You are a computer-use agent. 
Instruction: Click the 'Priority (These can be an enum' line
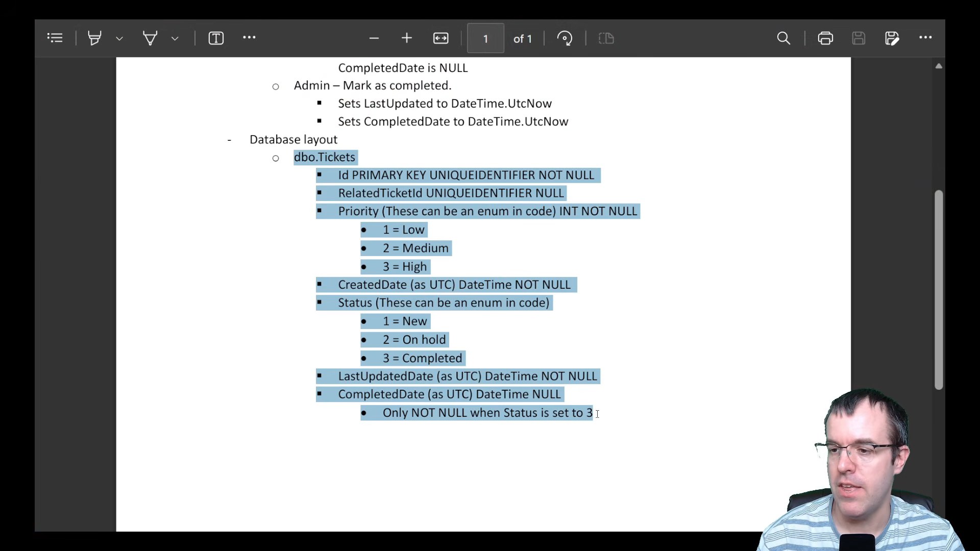pyautogui.click(x=487, y=211)
